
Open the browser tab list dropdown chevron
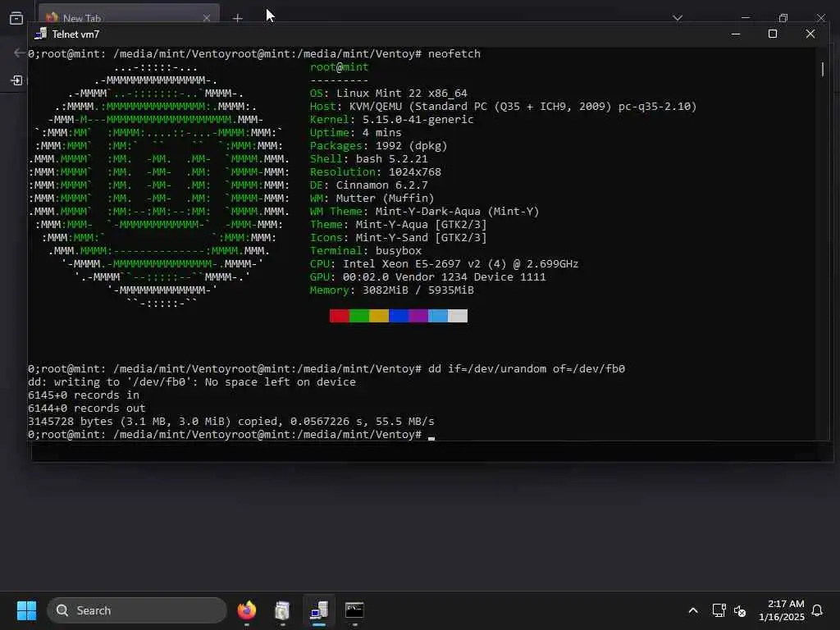[678, 18]
